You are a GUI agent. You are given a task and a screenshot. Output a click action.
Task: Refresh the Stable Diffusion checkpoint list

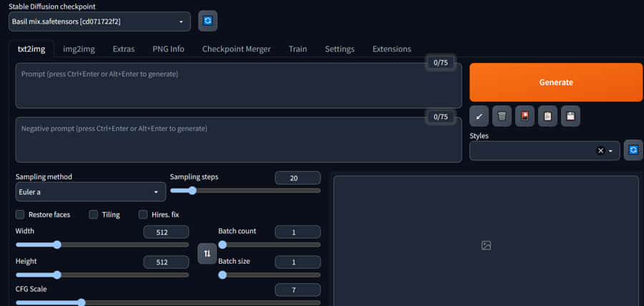(x=208, y=21)
